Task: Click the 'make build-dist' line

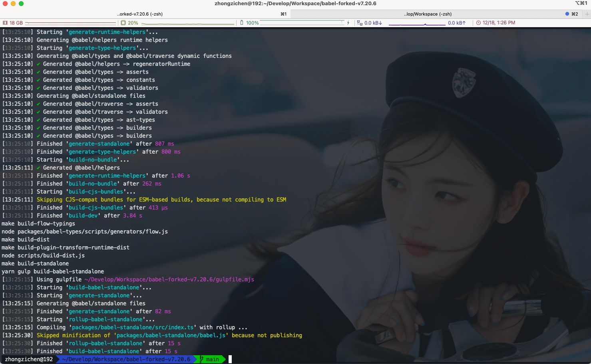Action: pos(26,239)
